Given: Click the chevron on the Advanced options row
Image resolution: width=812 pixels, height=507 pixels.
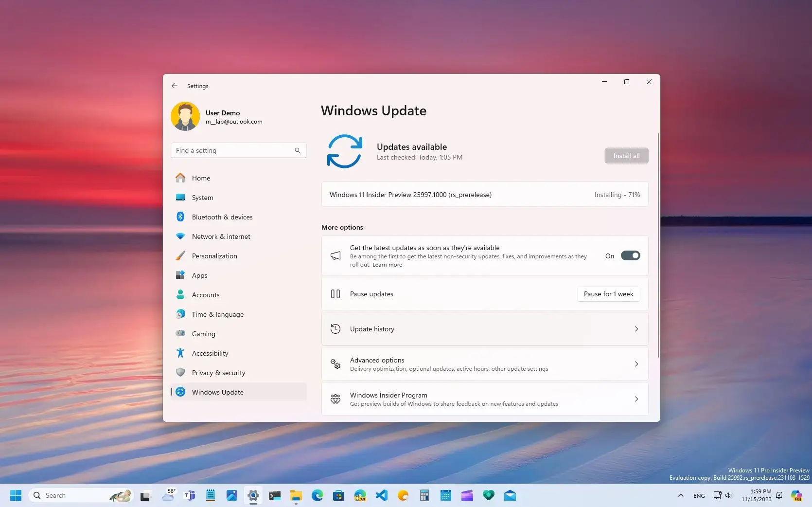Looking at the screenshot, I should [636, 364].
